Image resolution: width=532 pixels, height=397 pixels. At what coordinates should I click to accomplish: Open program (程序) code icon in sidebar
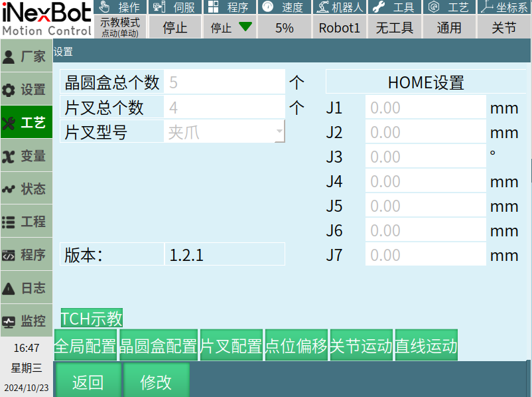coord(9,256)
